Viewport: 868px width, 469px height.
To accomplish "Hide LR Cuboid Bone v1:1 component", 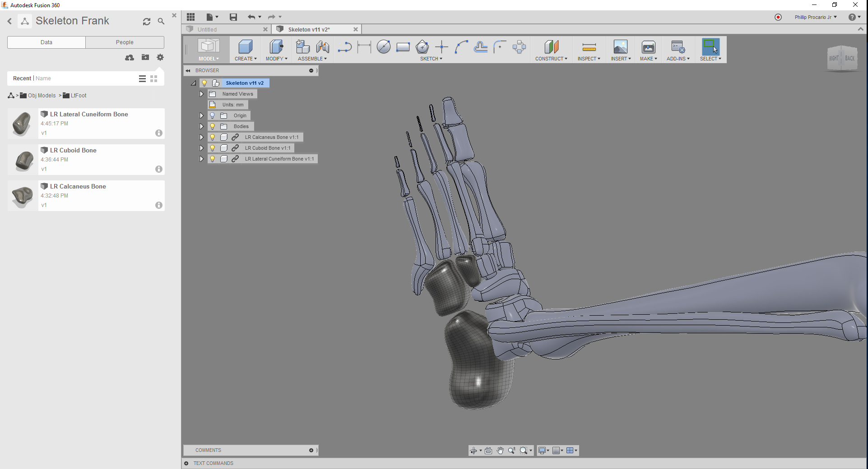I will tap(213, 148).
